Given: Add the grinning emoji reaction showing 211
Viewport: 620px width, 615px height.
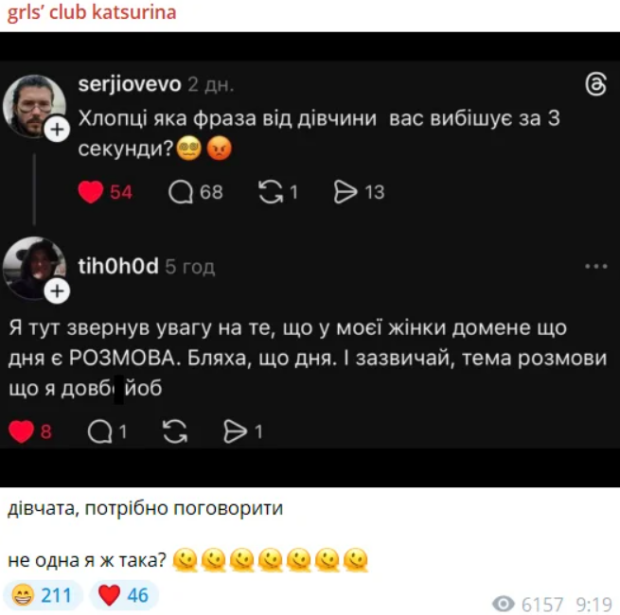Looking at the screenshot, I should tap(43, 595).
